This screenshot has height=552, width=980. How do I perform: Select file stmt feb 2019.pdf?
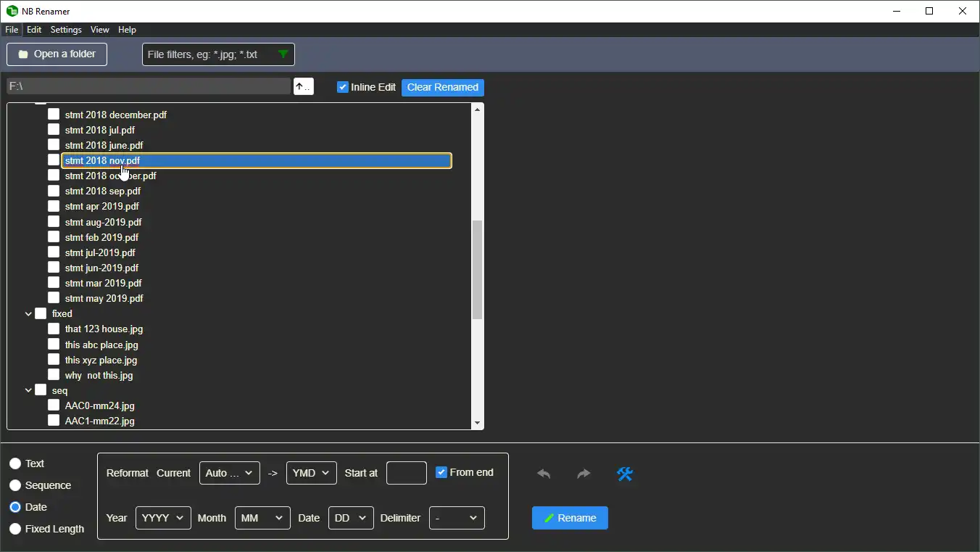coord(101,237)
